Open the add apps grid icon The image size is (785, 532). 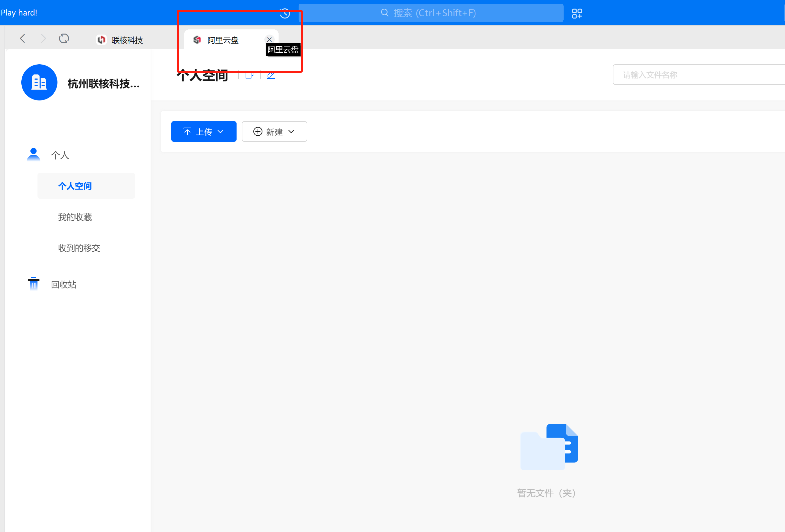tap(577, 14)
